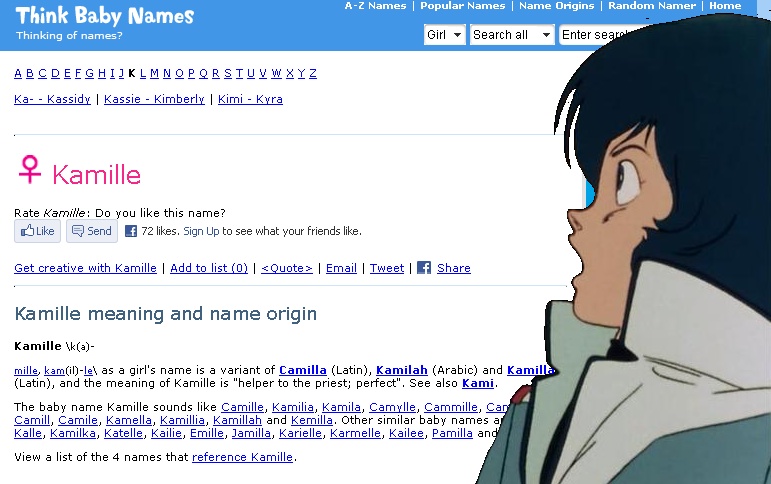Open the Girl gender dropdown
The height and width of the screenshot is (484, 771).
tap(445, 35)
